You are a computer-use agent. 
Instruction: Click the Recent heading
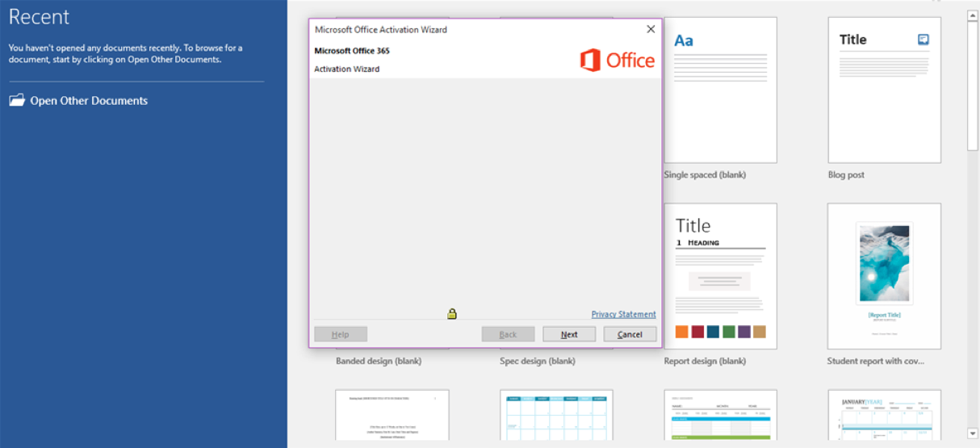point(39,17)
